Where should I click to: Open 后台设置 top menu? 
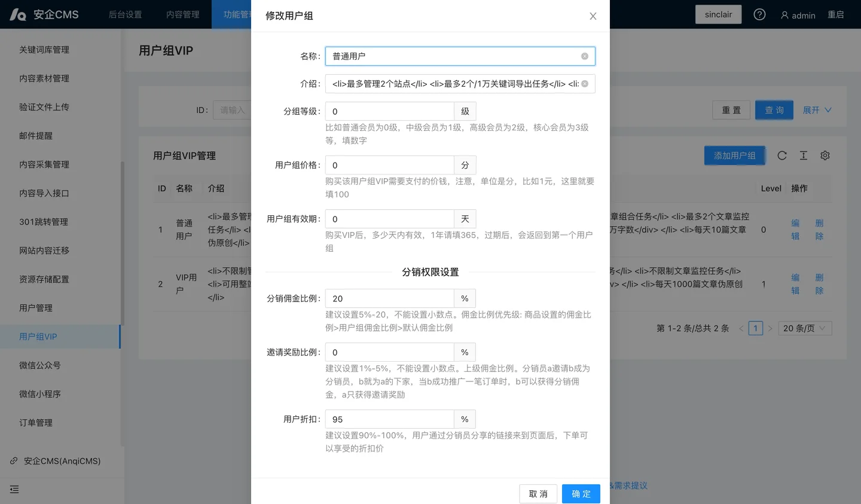coord(126,14)
